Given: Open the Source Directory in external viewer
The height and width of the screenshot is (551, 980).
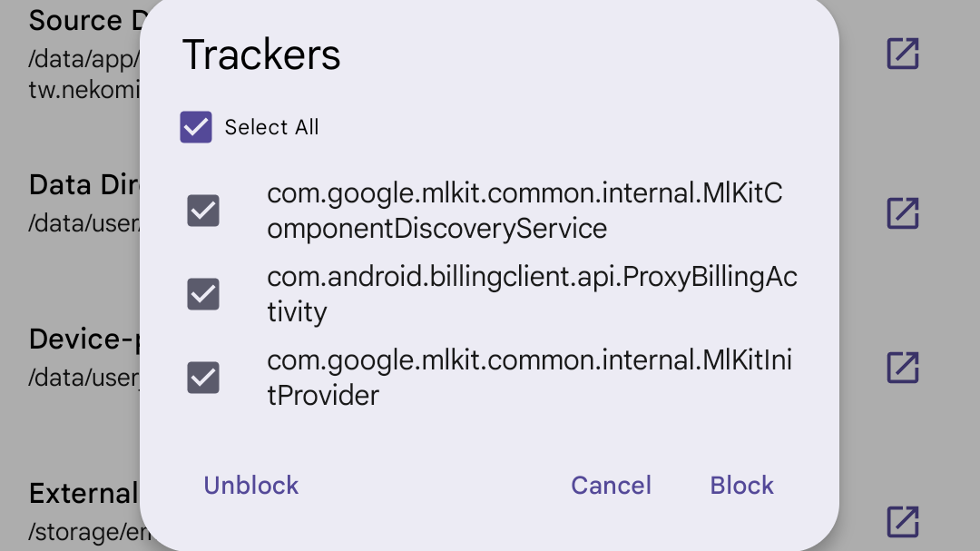Looking at the screenshot, I should pos(902,54).
